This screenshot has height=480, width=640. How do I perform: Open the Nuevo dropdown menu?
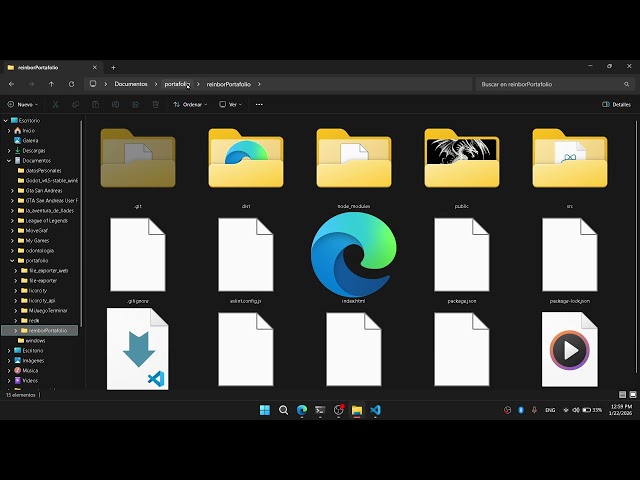tap(22, 104)
